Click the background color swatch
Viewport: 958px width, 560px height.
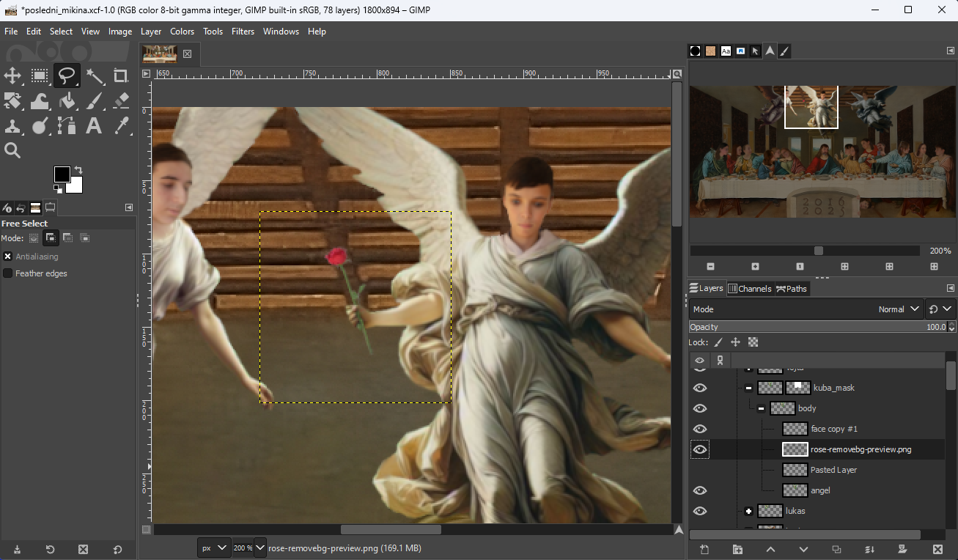pos(76,187)
